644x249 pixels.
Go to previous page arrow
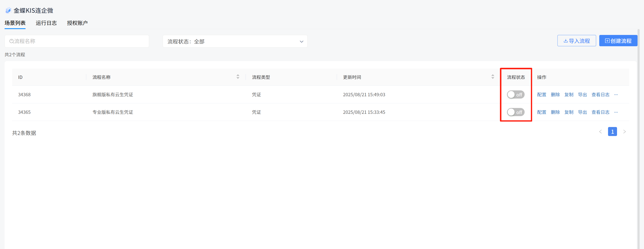pos(600,132)
